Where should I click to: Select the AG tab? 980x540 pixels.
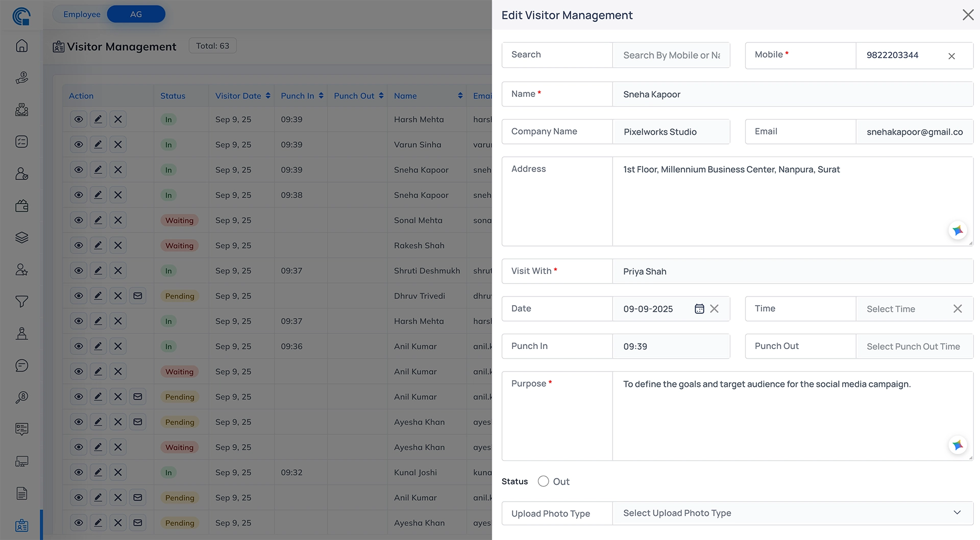click(136, 14)
